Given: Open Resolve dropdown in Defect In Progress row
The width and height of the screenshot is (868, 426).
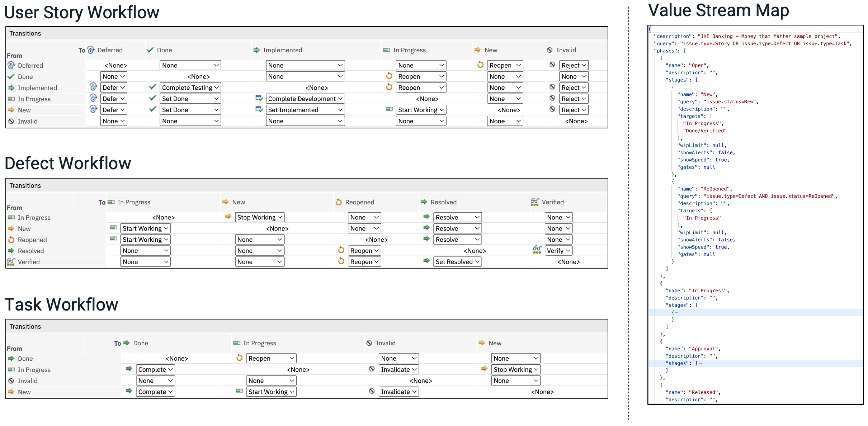Looking at the screenshot, I should [x=457, y=217].
